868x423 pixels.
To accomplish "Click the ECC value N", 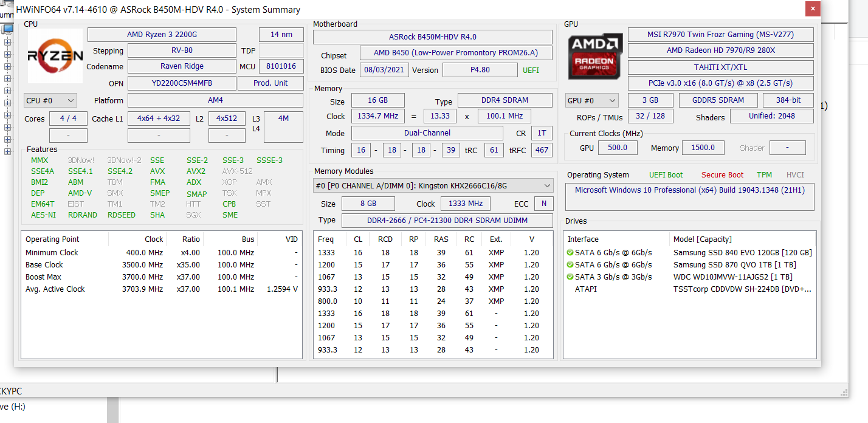I will [543, 204].
